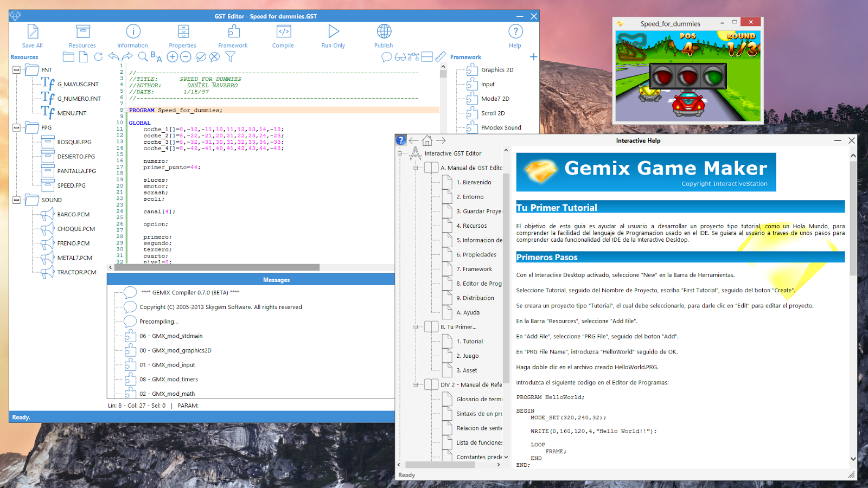This screenshot has width=868, height=488.
Task: Click the plus icon beside Framework panel header
Action: point(533,56)
